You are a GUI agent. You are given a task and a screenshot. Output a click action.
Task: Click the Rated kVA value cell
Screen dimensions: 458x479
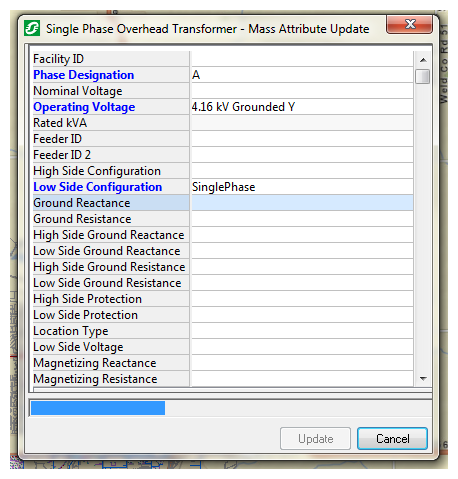click(x=302, y=123)
